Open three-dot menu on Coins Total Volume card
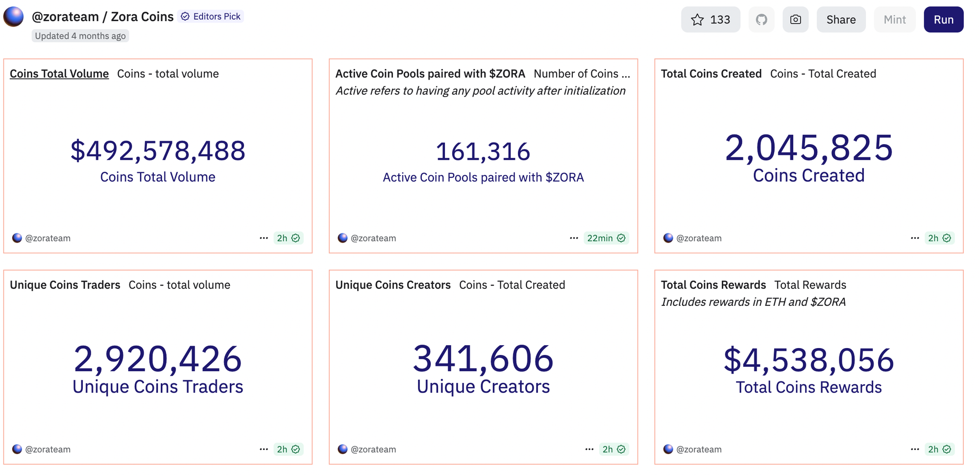Image resolution: width=980 pixels, height=476 pixels. pos(264,238)
